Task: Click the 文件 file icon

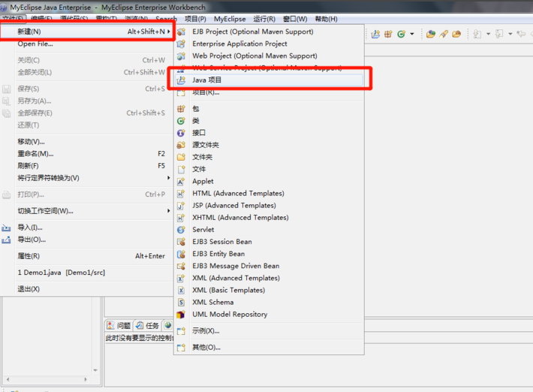Action: 181,169
